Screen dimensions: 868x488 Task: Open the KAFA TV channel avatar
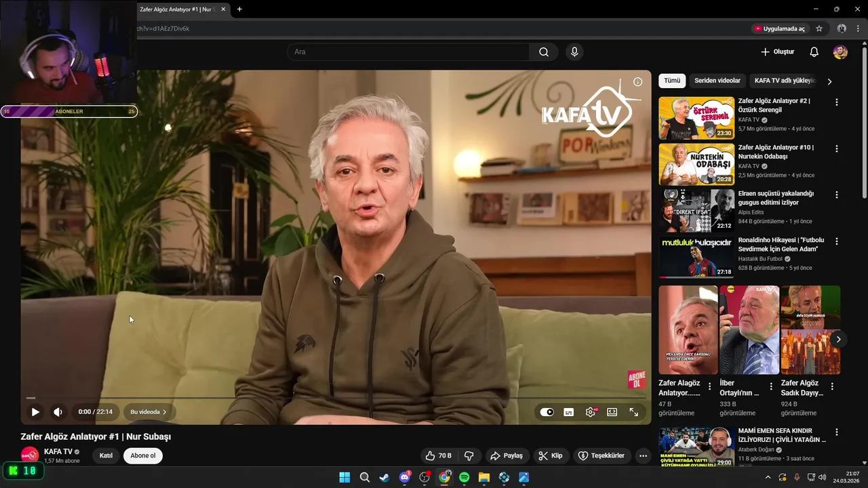30,455
